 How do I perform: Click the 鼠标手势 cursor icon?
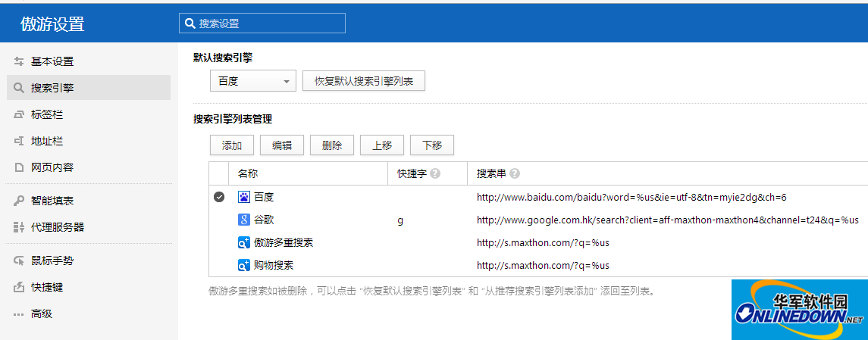click(x=19, y=261)
